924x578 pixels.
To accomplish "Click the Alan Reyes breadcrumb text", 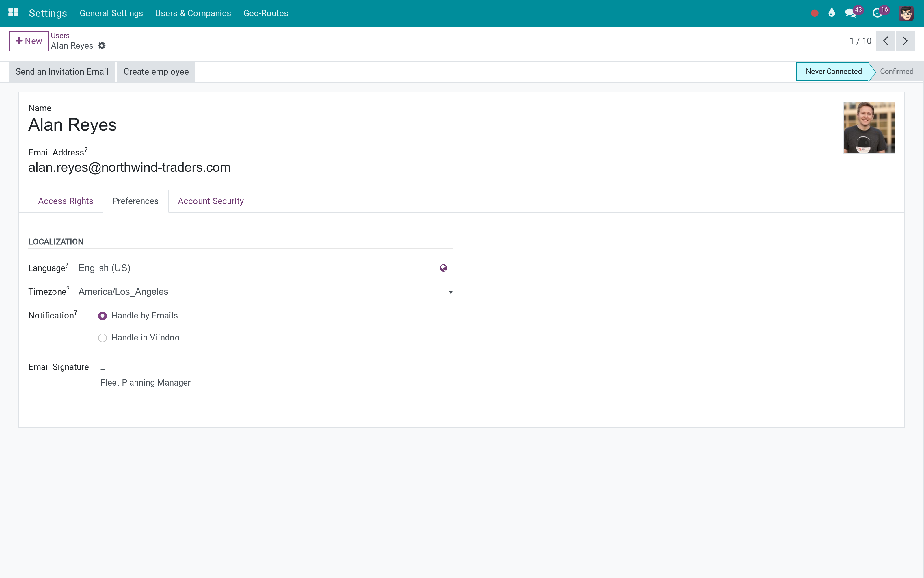I will [72, 45].
